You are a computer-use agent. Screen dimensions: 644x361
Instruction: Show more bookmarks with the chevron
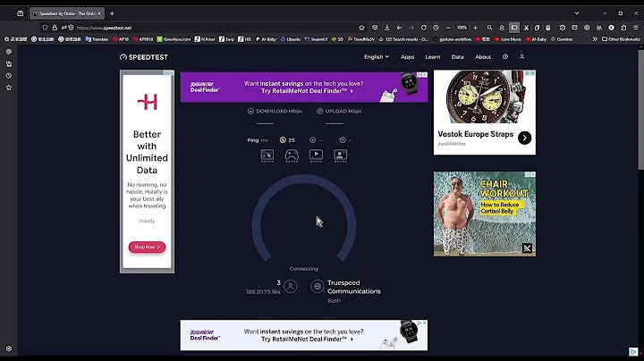coord(594,39)
